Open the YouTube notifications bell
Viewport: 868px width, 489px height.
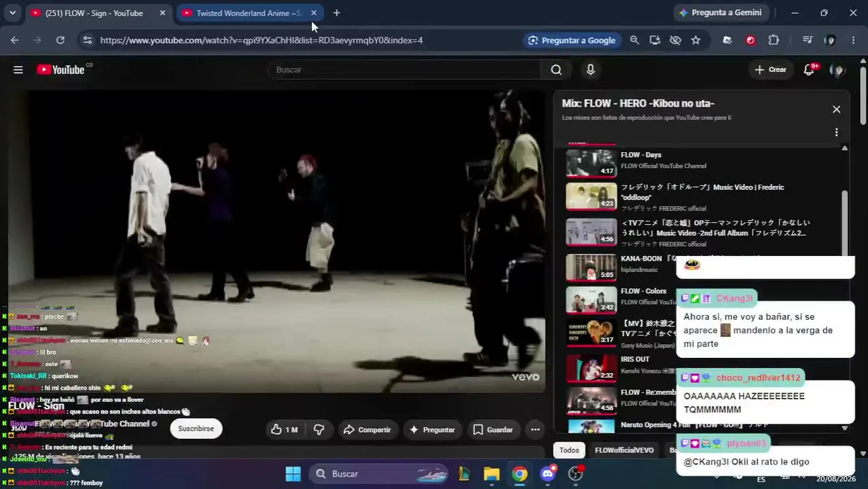click(809, 69)
